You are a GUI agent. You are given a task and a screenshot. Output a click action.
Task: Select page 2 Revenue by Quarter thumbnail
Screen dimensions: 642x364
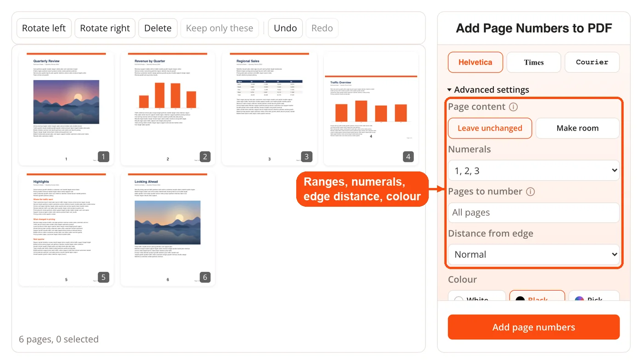tap(168, 108)
